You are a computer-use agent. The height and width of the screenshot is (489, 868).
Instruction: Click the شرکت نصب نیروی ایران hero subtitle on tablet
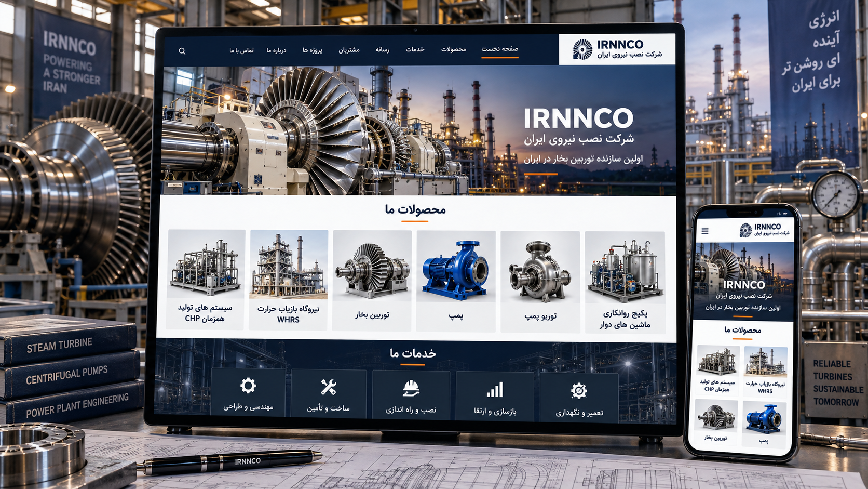[x=578, y=139]
